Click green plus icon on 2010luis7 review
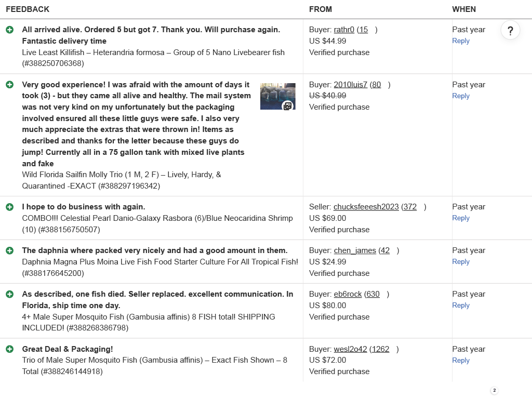532x411 pixels. (x=10, y=85)
